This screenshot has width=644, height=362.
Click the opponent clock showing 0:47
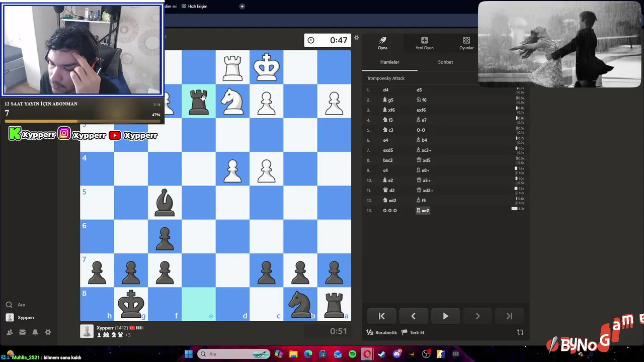click(x=328, y=40)
